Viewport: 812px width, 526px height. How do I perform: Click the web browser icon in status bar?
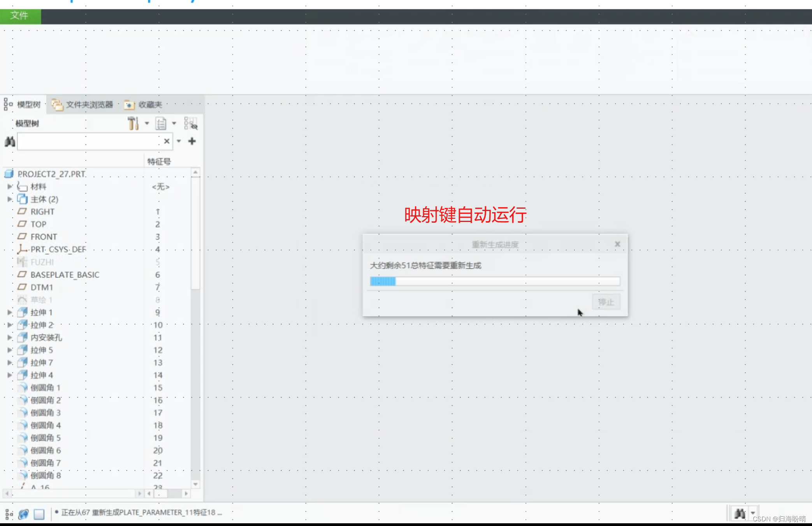click(23, 514)
